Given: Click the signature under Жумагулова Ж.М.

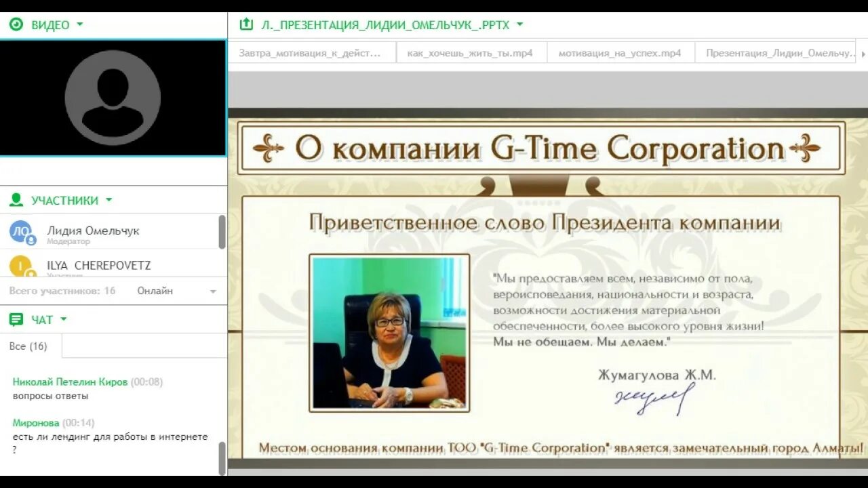Looking at the screenshot, I should coord(654,398).
